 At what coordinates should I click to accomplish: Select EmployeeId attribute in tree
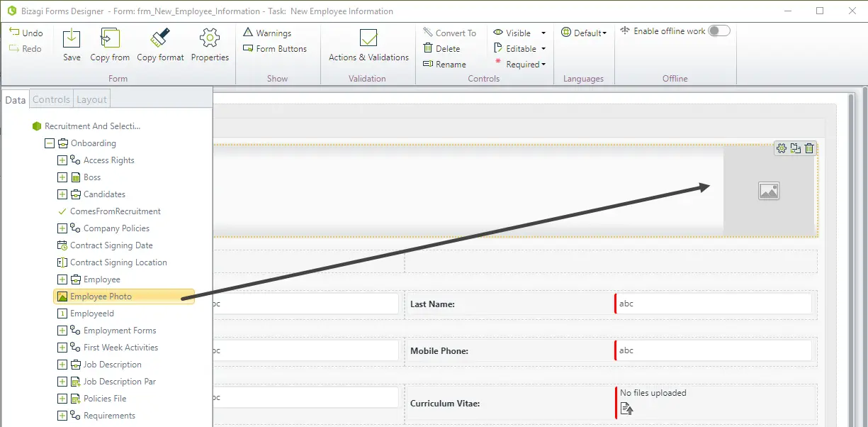86,314
